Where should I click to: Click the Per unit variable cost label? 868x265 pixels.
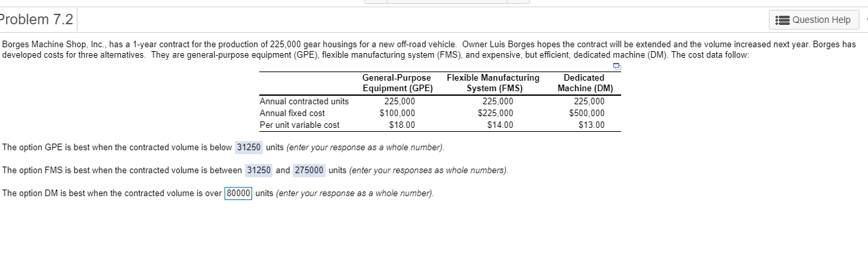300,125
